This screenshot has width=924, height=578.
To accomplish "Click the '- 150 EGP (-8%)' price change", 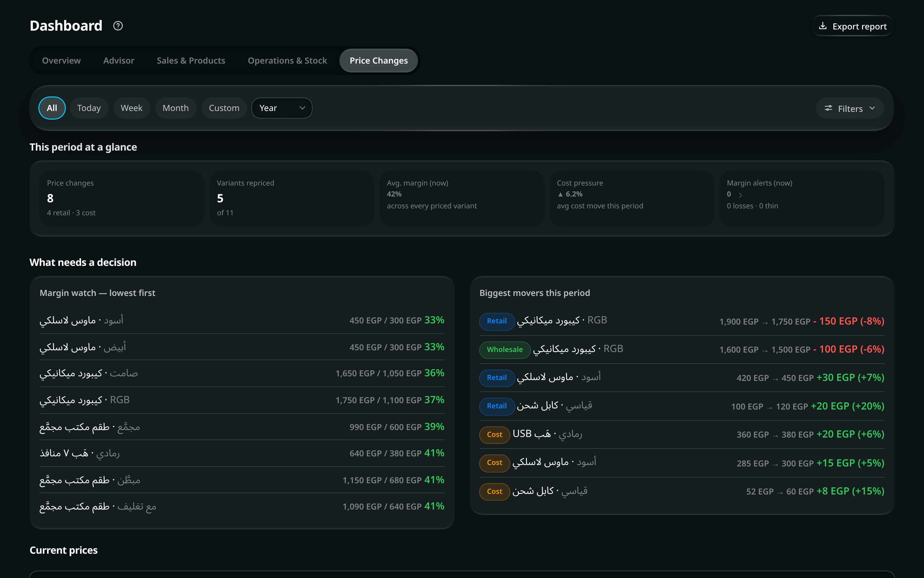I will [x=848, y=321].
